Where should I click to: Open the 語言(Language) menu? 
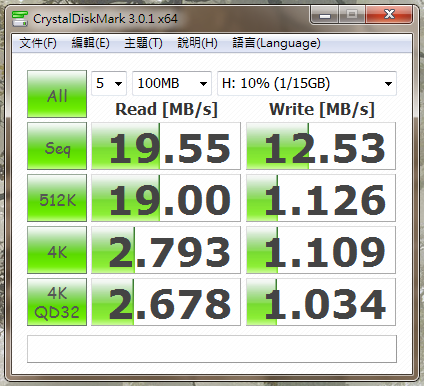(x=276, y=43)
